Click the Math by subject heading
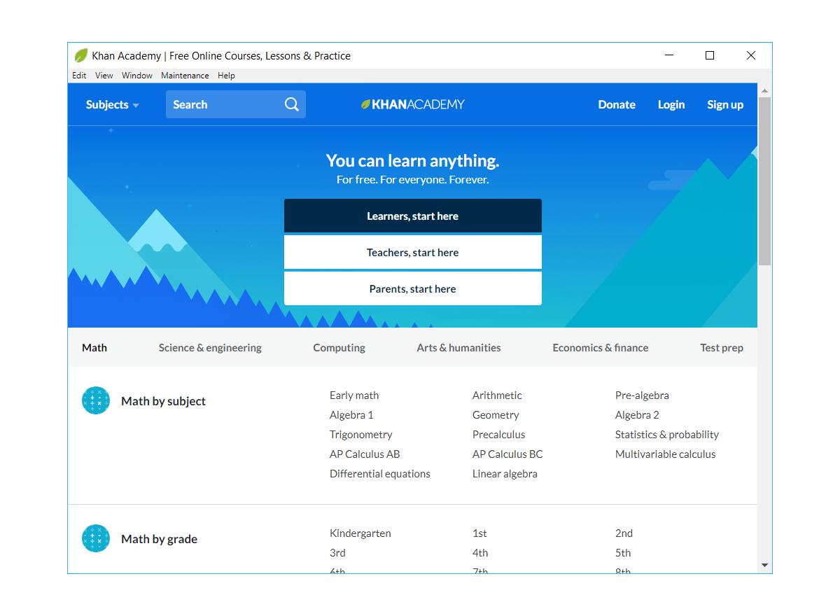This screenshot has width=840, height=616. pos(163,401)
